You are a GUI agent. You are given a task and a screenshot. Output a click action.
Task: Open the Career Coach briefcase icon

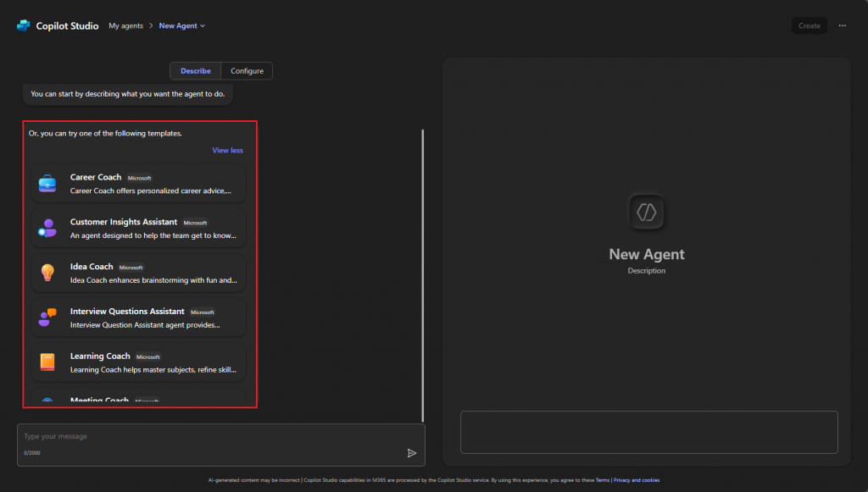click(x=47, y=184)
